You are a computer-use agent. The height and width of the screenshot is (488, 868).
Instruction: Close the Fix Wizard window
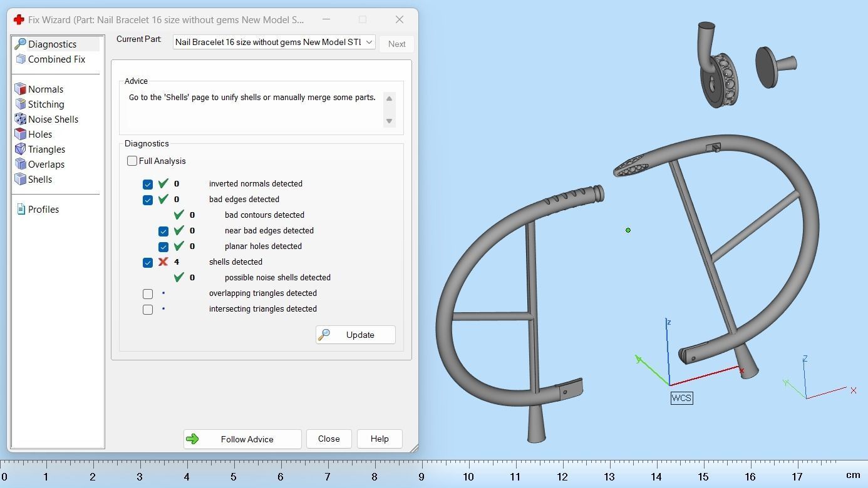(400, 19)
